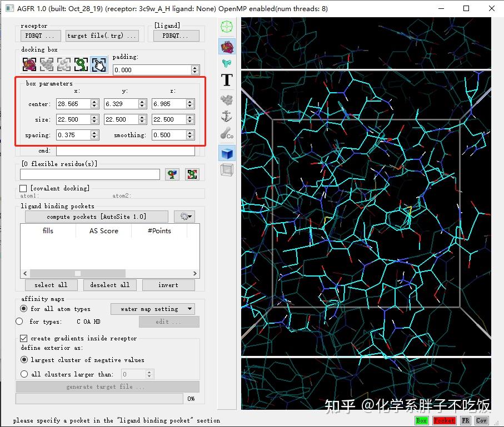The width and height of the screenshot is (504, 427).
Task: Set docking box around entire receptor
Action: 29,64
